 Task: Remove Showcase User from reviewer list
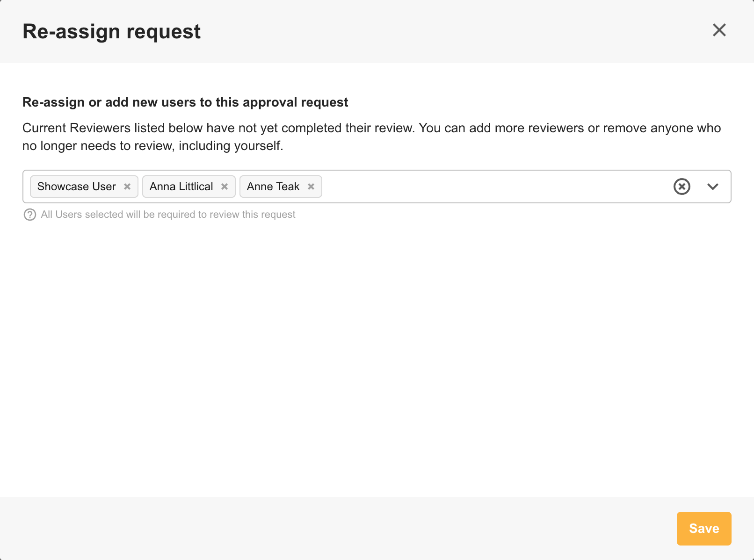click(126, 187)
